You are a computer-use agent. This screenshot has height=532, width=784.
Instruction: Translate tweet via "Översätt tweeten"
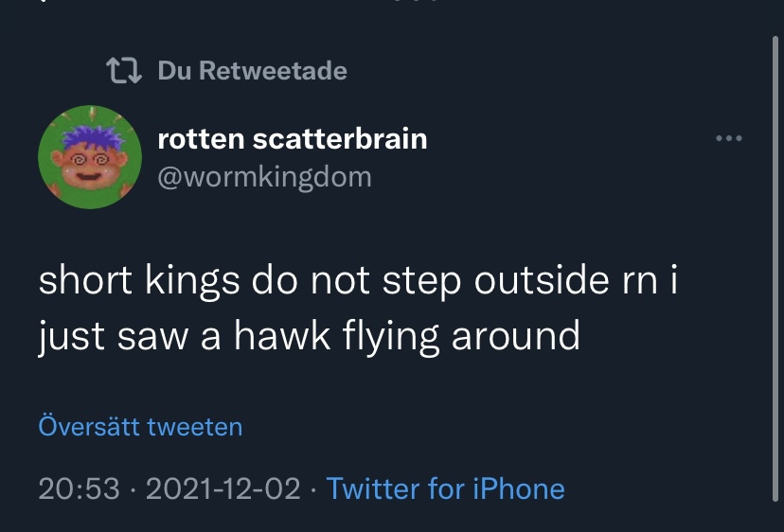point(140,427)
